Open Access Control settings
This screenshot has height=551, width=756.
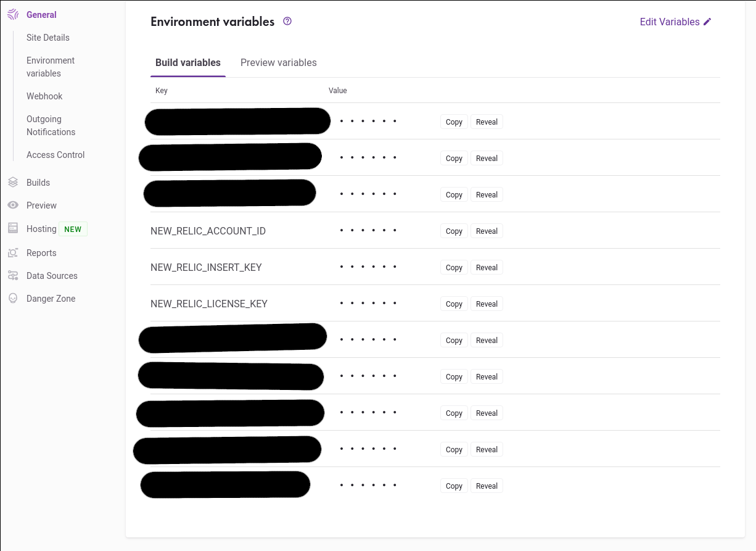pyautogui.click(x=55, y=155)
